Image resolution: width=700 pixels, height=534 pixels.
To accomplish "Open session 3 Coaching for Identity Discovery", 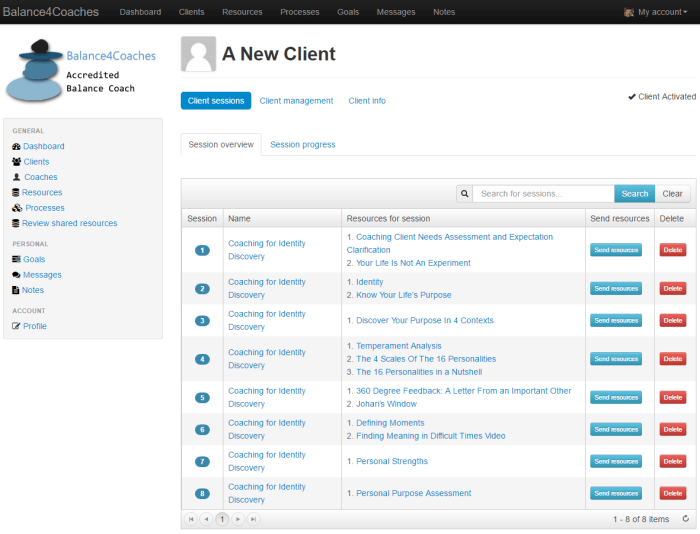I will [x=267, y=321].
